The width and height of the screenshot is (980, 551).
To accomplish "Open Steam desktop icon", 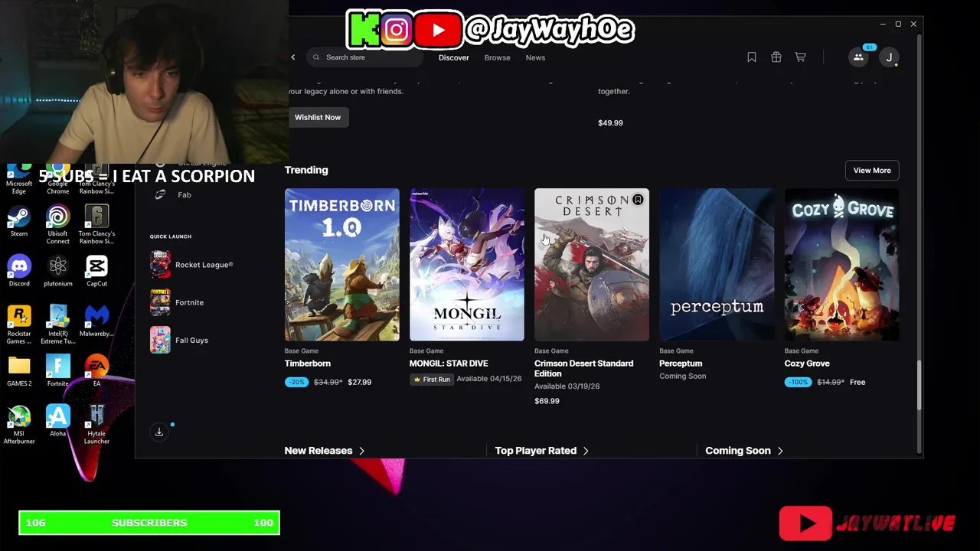I will [19, 222].
